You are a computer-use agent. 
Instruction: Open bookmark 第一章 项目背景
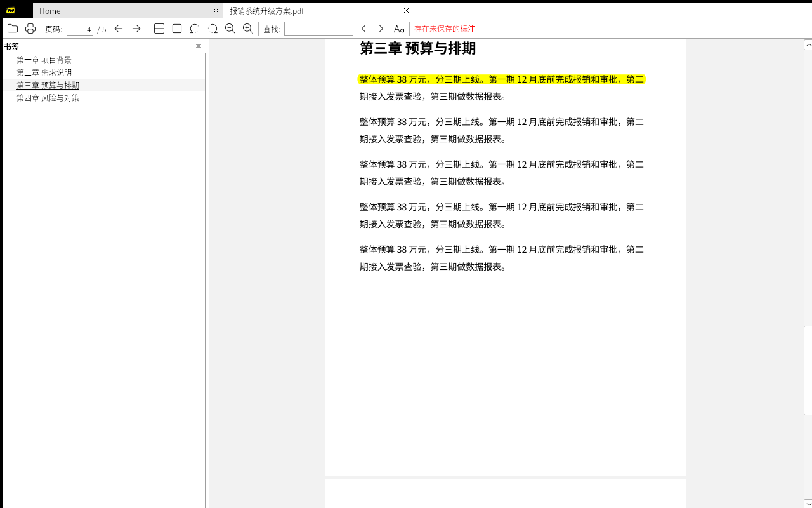click(x=44, y=60)
